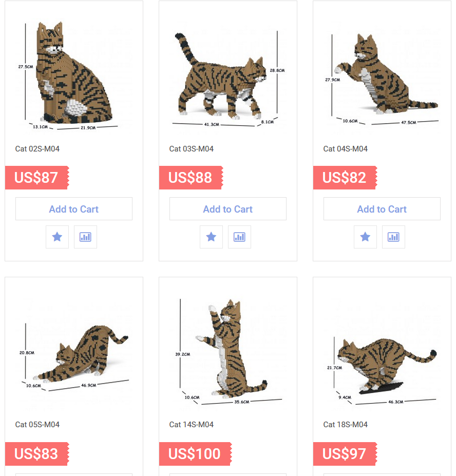456x476 pixels.
Task: Click compare chart icon for Cat 03S-M04
Action: point(239,237)
